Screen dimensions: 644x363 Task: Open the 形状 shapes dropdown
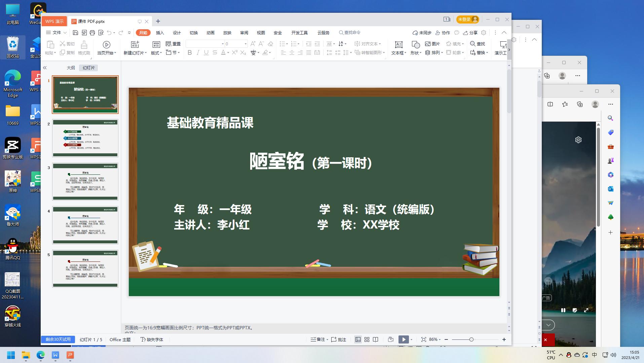pos(416,47)
